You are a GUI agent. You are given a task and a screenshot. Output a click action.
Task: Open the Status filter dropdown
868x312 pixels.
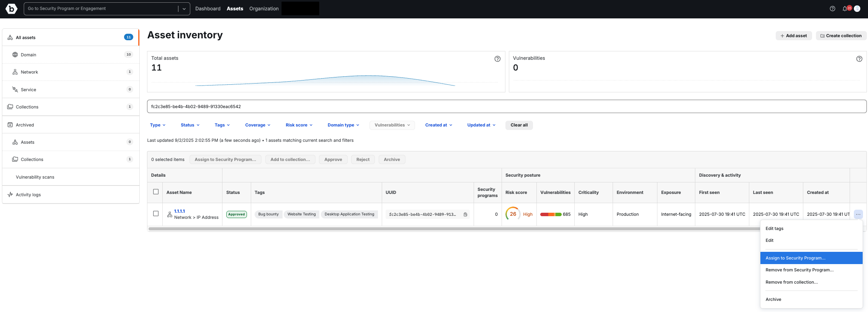click(190, 125)
